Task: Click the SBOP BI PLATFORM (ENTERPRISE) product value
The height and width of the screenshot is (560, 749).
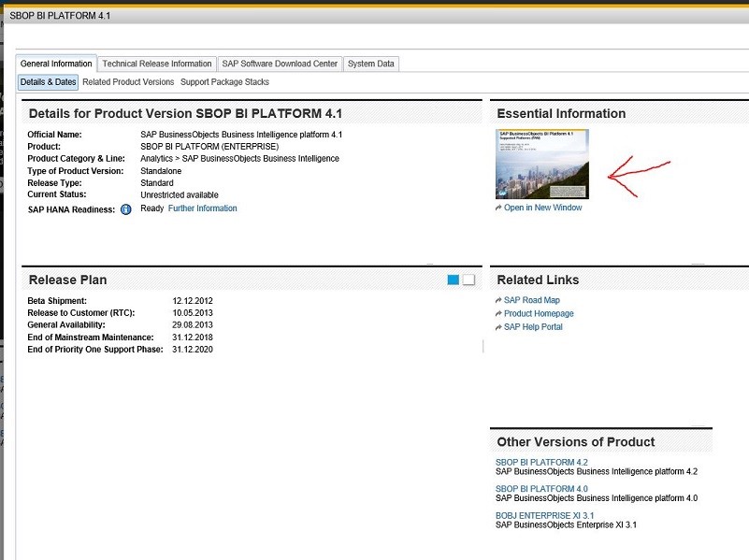Action: point(209,147)
